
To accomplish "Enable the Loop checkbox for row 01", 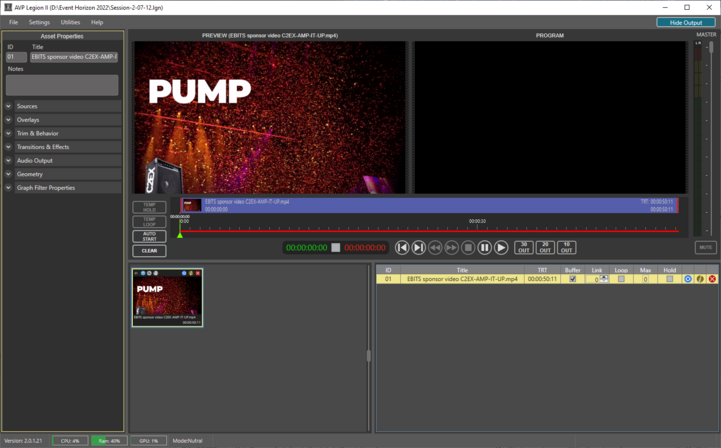I will [x=621, y=279].
